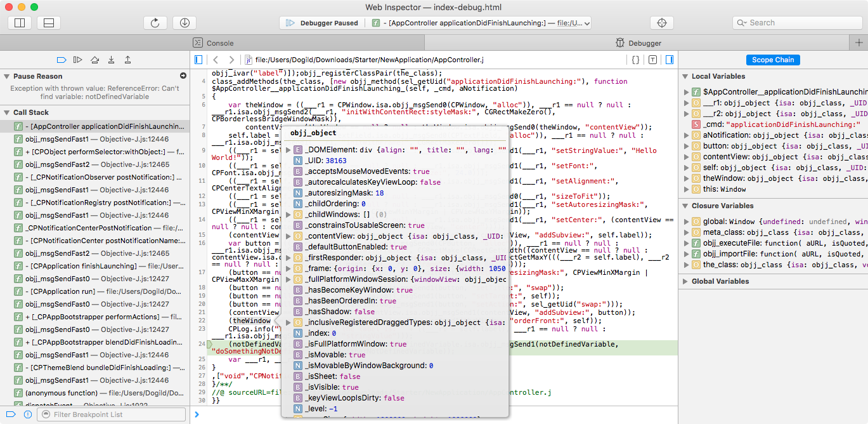Expand the _contentView property in popover
Screen dimensions: 868x424
click(289, 236)
